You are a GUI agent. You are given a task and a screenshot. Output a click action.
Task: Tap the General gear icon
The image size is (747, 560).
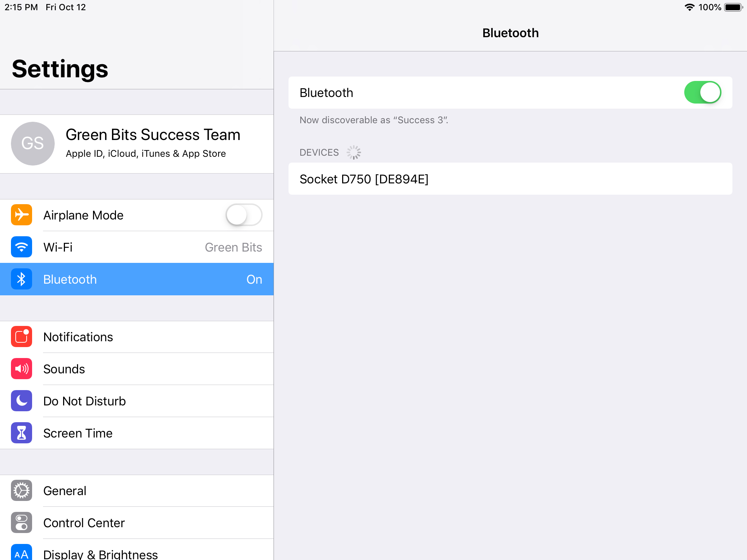22,491
